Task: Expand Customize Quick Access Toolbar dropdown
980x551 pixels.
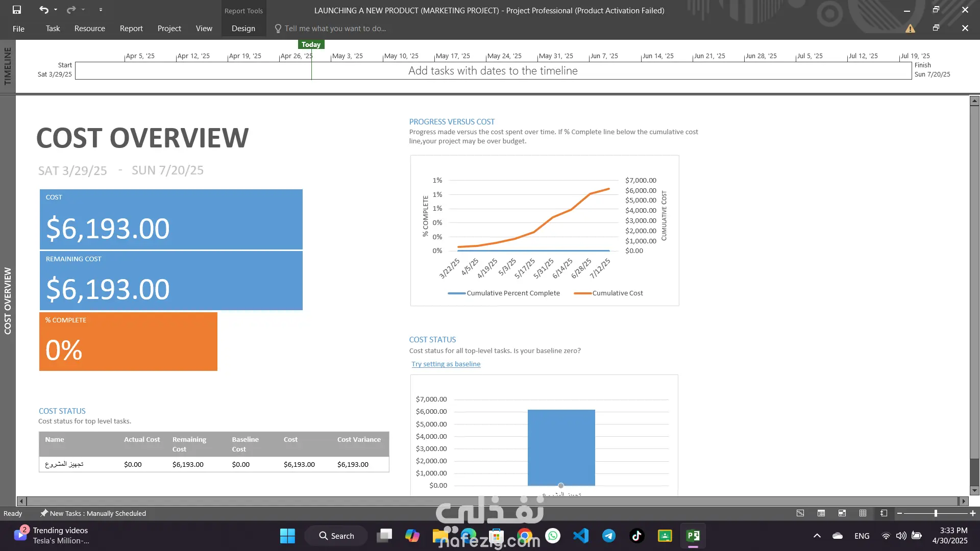Action: (101, 10)
